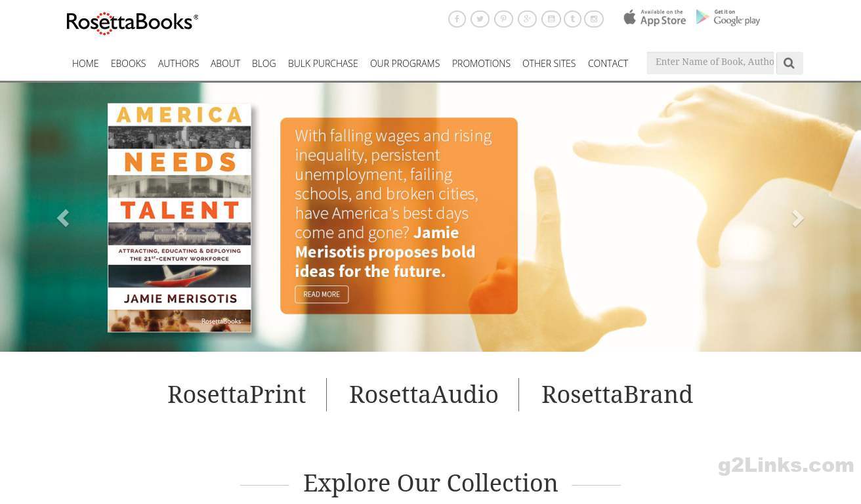Open the RosettaAudio link
The image size is (861, 504).
click(x=424, y=394)
